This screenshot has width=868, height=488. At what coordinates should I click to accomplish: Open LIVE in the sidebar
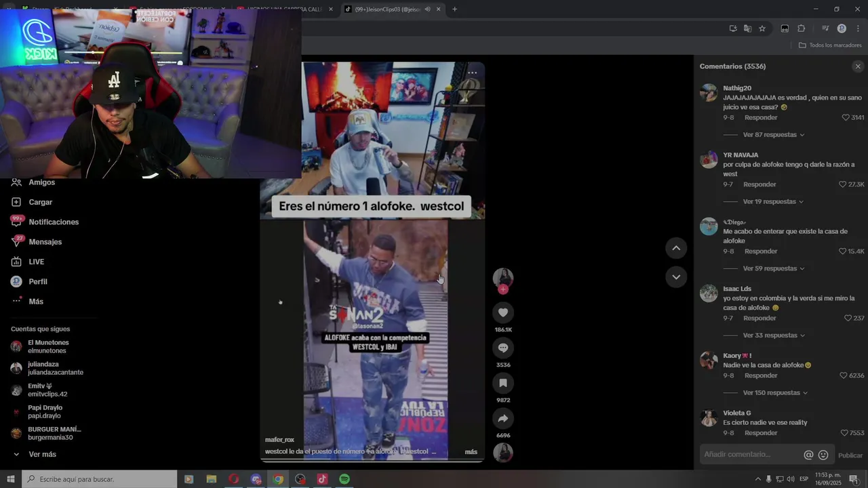pos(36,262)
